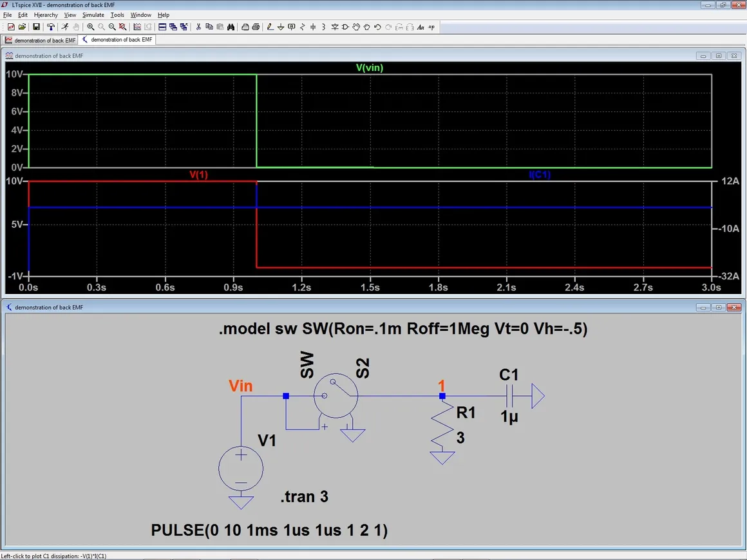Click capacitor C1 in the schematic
The width and height of the screenshot is (747, 560).
tap(509, 395)
